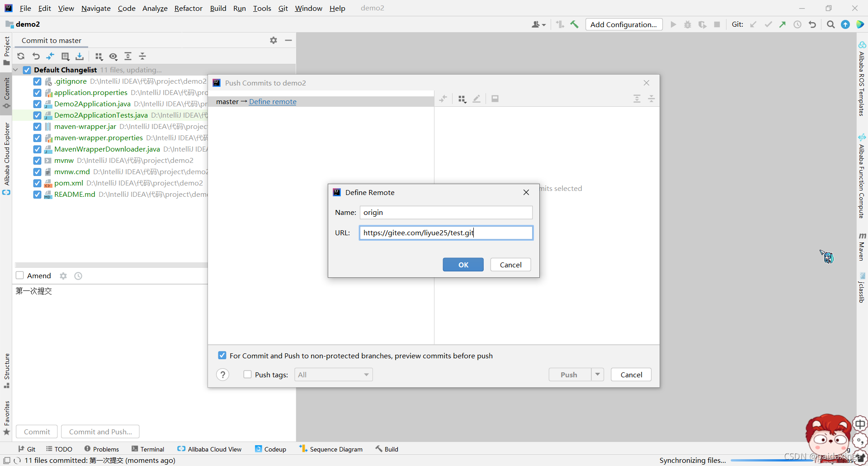Click the Changelists icon in Commit toolbar
The width and height of the screenshot is (868, 466).
pos(65,56)
